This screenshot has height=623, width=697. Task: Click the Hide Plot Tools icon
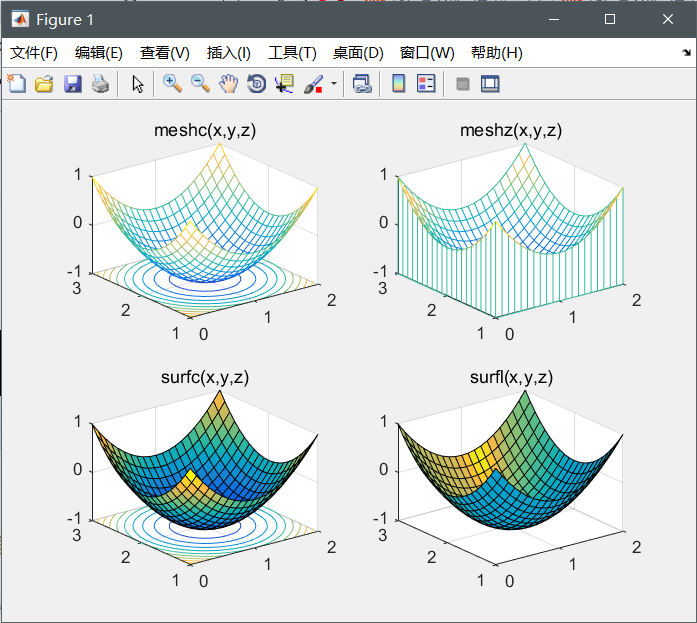tap(463, 84)
